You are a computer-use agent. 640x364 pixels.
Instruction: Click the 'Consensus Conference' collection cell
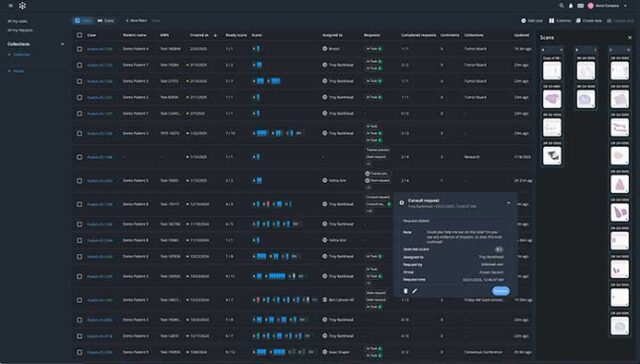483,352
